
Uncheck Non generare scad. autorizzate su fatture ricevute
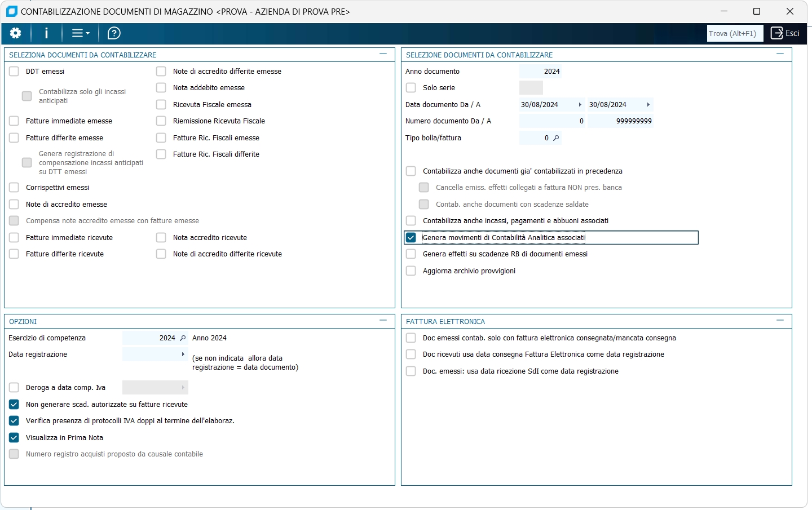click(x=14, y=405)
